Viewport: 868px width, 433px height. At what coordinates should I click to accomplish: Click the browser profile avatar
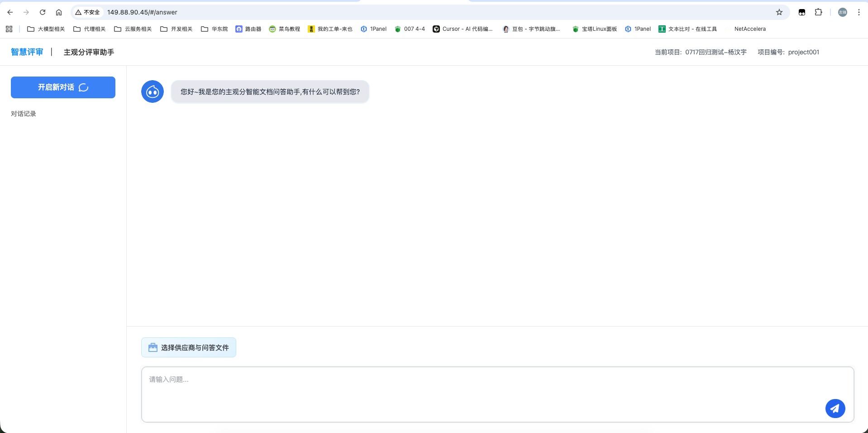coord(842,12)
